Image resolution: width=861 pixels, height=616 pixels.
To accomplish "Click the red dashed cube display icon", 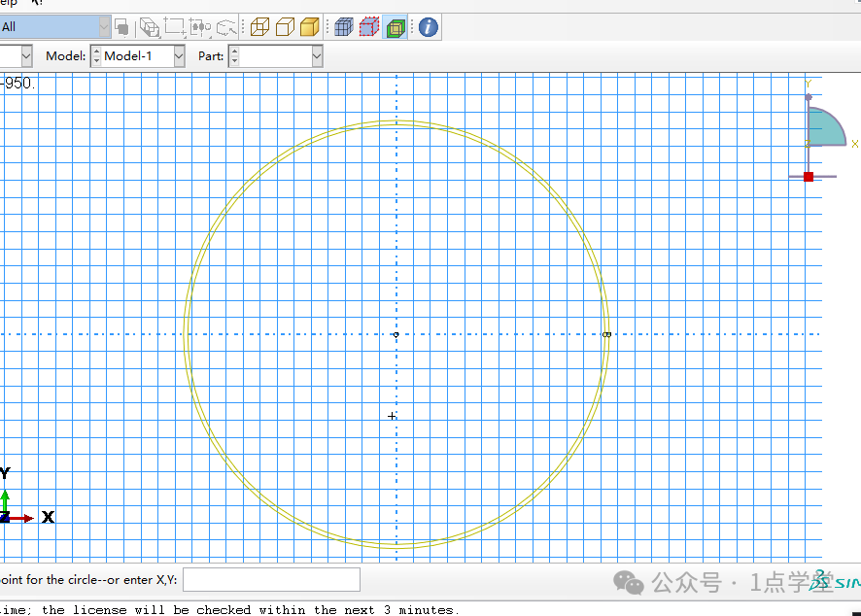I will pyautogui.click(x=369, y=27).
